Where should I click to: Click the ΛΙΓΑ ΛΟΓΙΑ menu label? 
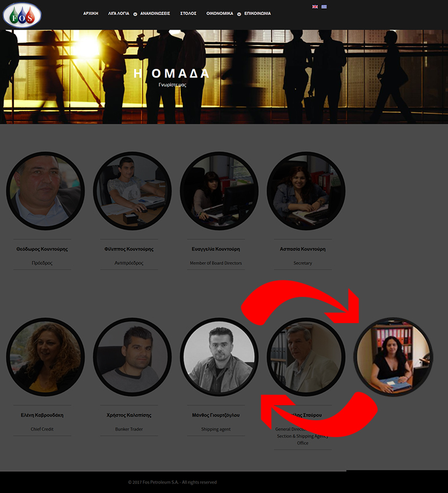(x=119, y=13)
